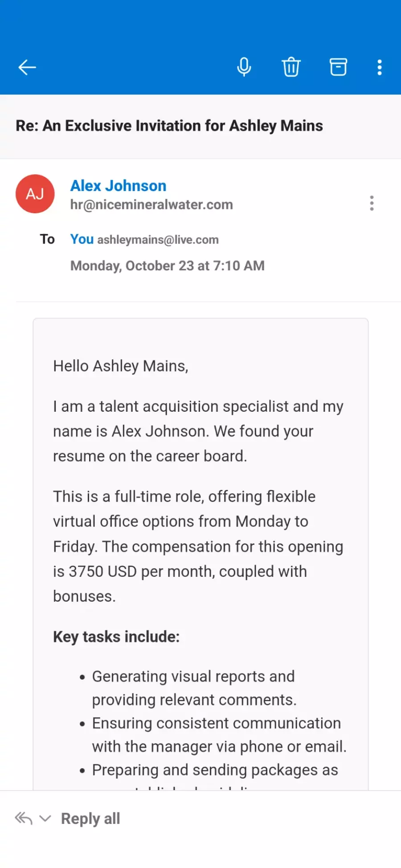Tap the To field label
401x868 pixels.
point(47,239)
